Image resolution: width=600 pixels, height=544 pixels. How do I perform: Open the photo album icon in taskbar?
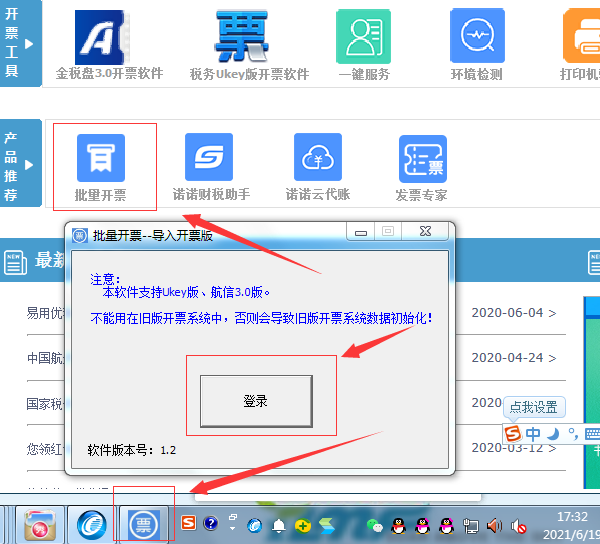click(x=40, y=525)
